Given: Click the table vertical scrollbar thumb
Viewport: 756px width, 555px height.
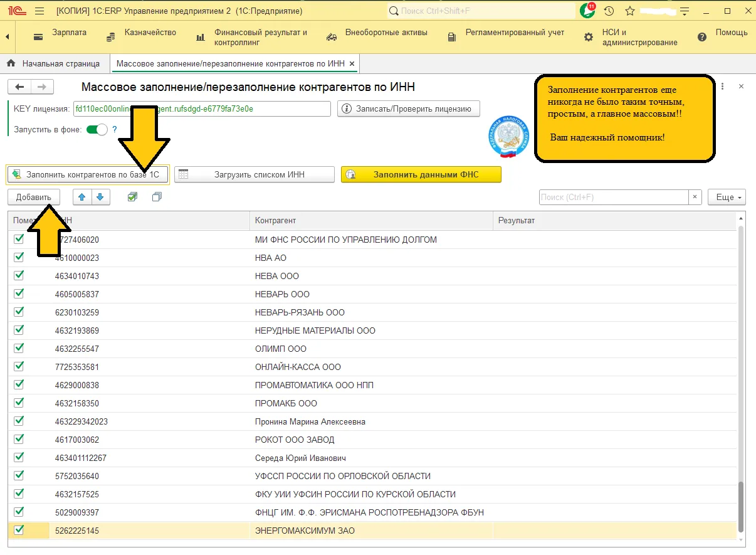Looking at the screenshot, I should point(742,505).
